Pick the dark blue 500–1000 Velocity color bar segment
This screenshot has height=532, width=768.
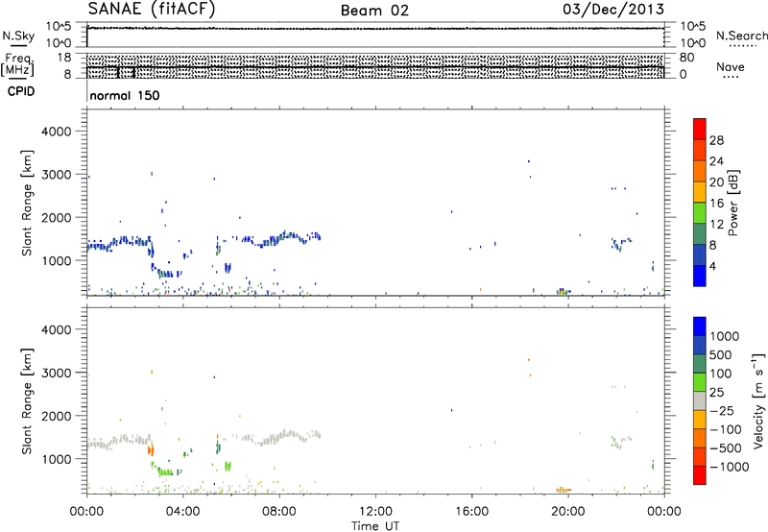(x=700, y=345)
